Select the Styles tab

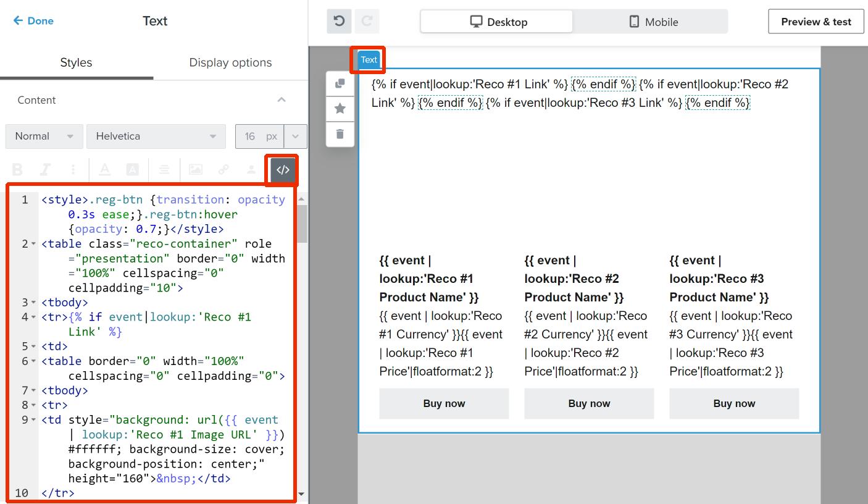(76, 62)
